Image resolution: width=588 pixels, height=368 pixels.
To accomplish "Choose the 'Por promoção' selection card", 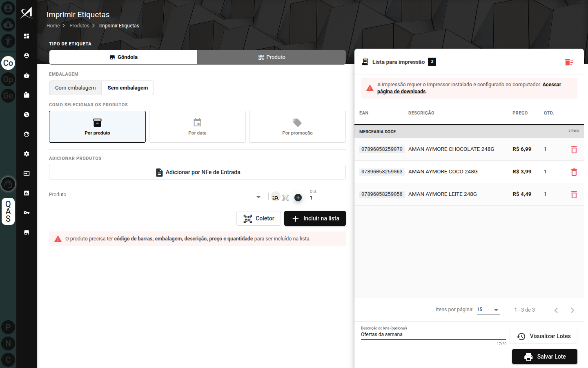I will point(297,127).
